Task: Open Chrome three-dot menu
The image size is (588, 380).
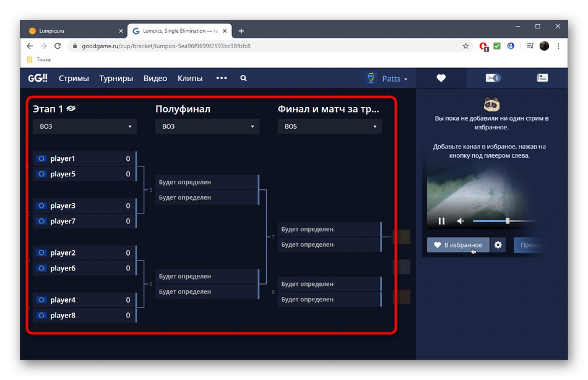Action: [x=558, y=46]
